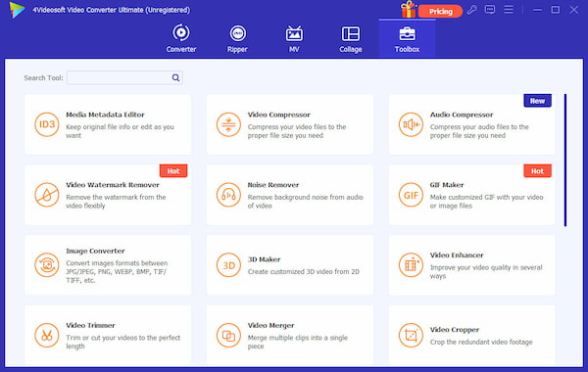Click 'Convert images formats between' description
The image size is (588, 372).
point(117,263)
